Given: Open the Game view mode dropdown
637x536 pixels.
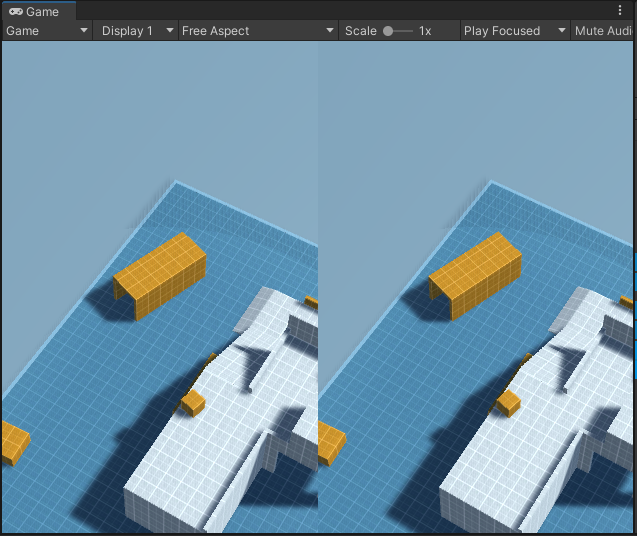Looking at the screenshot, I should pyautogui.click(x=47, y=31).
